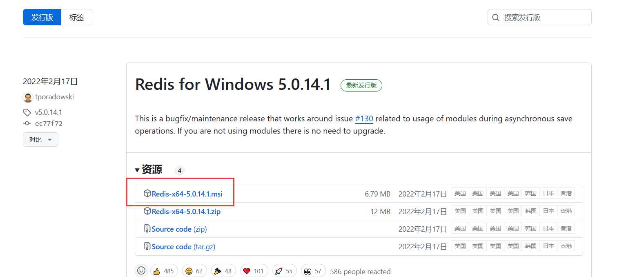The width and height of the screenshot is (644, 277).
Task: Open issue #130 link
Action: pyautogui.click(x=364, y=118)
